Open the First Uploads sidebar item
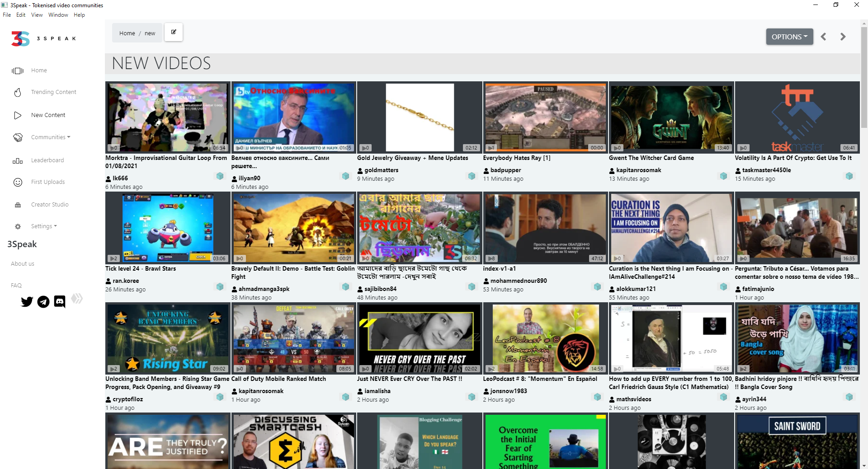The image size is (868, 469). (x=48, y=182)
